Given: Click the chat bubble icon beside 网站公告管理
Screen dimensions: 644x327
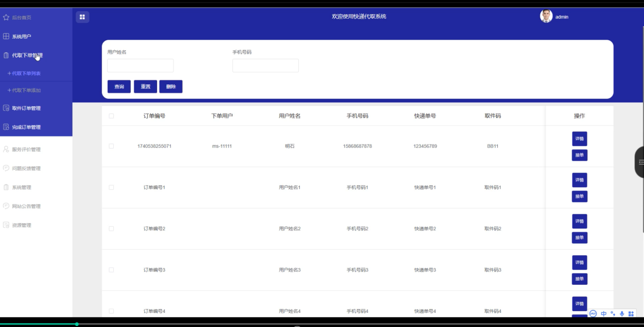Looking at the screenshot, I should 6,206.
